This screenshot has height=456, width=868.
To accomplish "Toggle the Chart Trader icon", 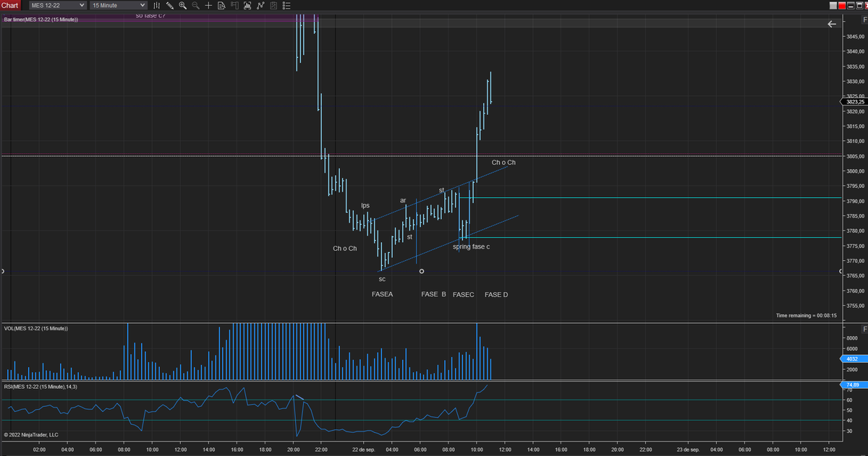I will [234, 5].
